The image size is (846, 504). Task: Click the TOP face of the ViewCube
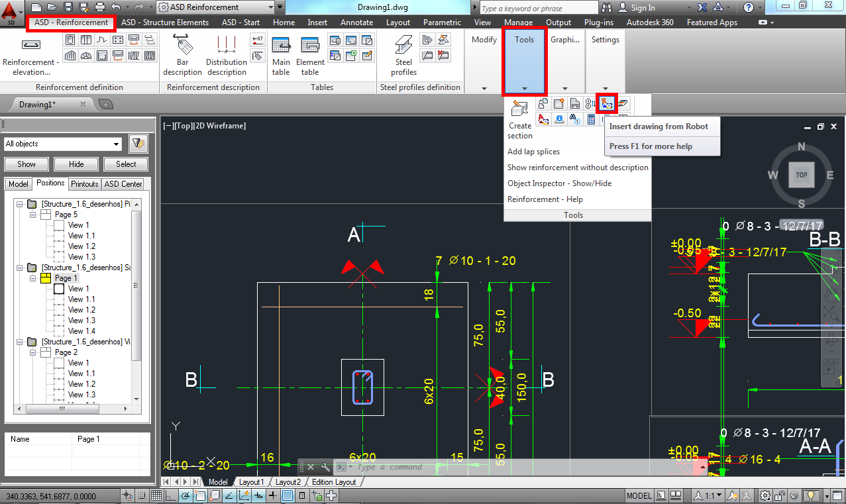[802, 175]
